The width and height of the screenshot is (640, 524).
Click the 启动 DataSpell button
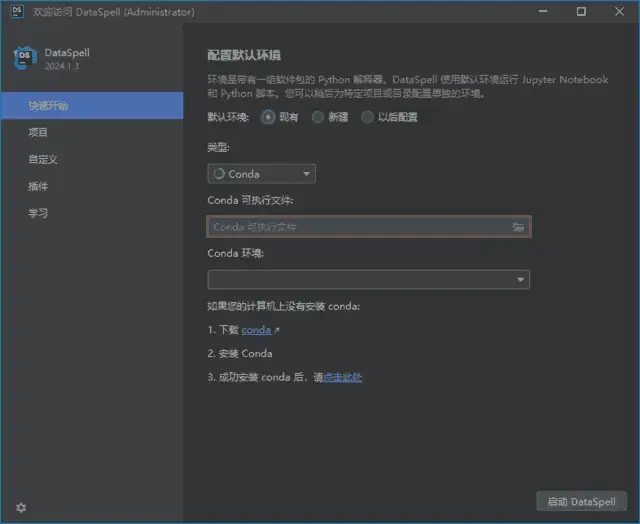click(581, 502)
